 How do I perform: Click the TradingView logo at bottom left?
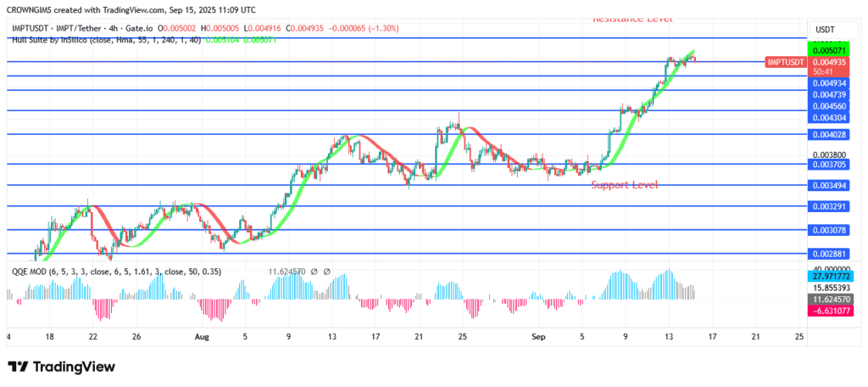click(61, 367)
